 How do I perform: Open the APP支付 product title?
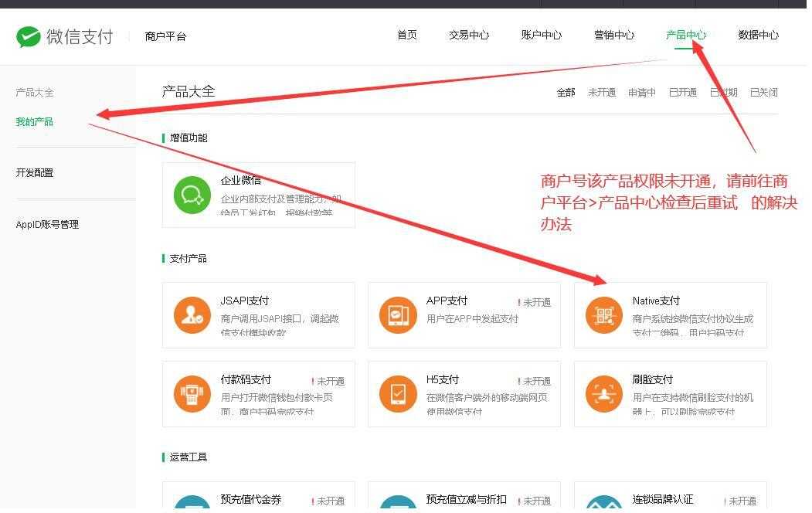point(447,301)
